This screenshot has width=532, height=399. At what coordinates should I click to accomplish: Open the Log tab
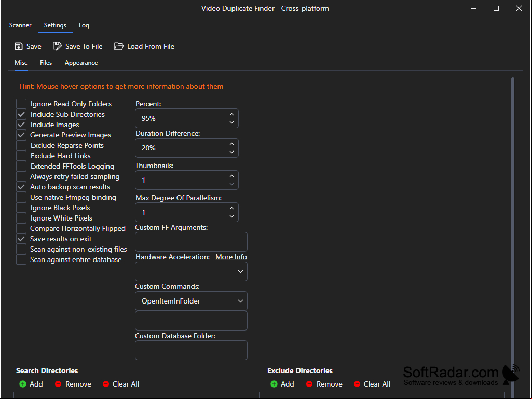tap(84, 25)
